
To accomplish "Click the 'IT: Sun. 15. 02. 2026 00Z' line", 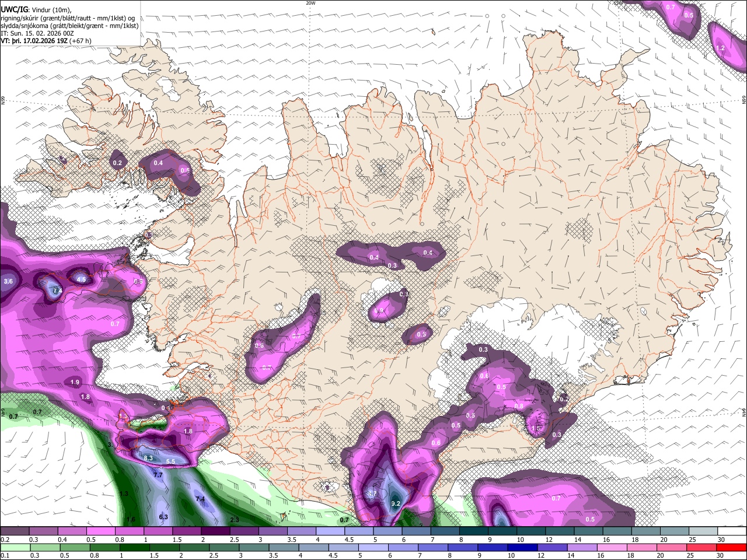I will pyautogui.click(x=38, y=33).
